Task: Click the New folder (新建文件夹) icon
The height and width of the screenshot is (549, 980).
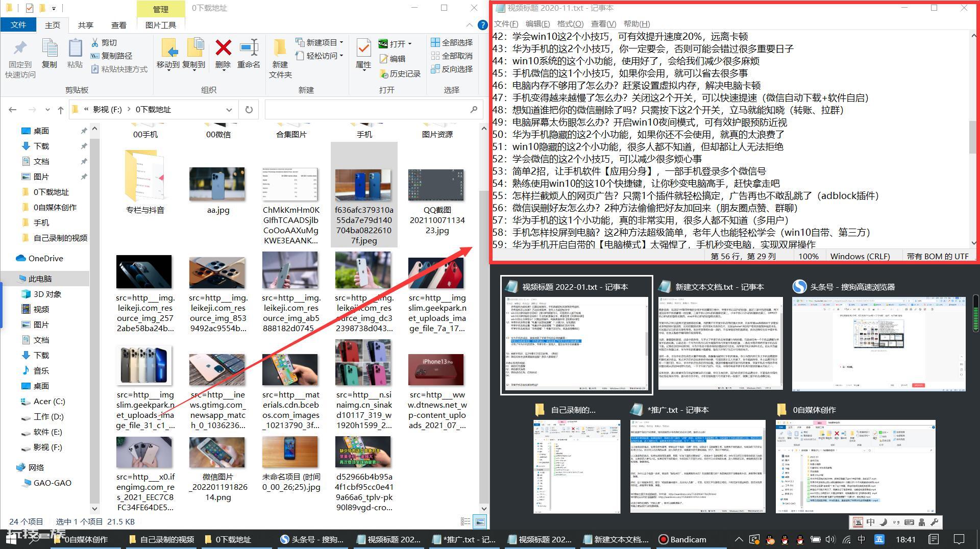Action: (x=280, y=48)
